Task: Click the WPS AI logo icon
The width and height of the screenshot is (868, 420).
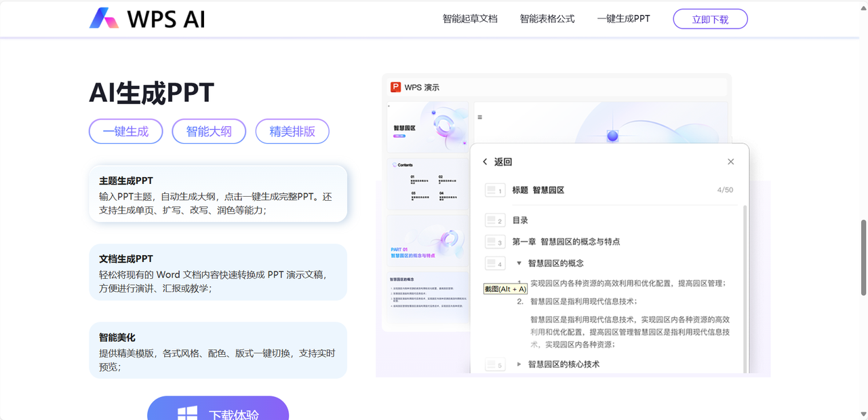Action: coord(104,18)
